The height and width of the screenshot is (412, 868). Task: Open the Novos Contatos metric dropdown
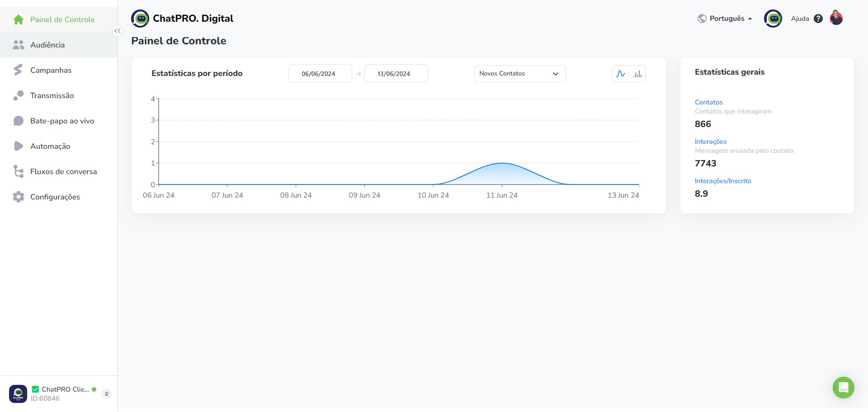520,74
